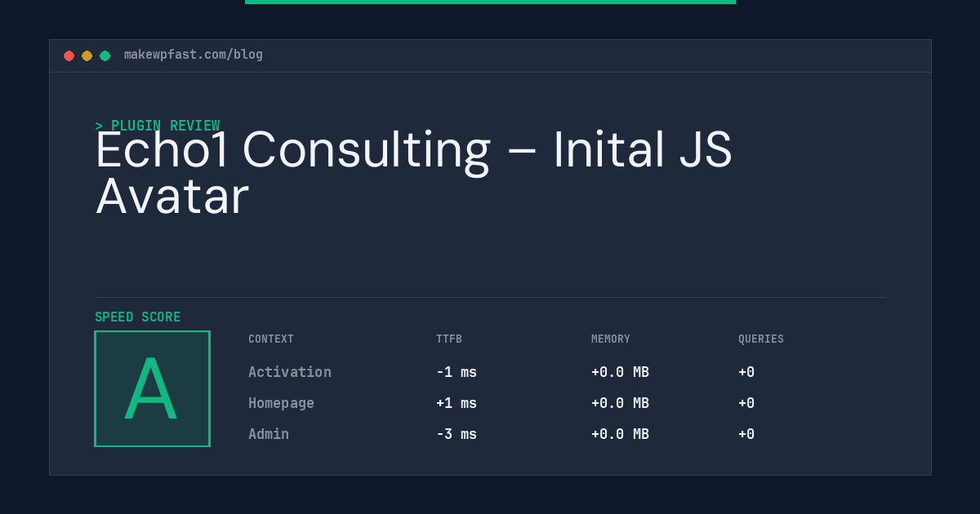Click the red window dot
Screen dimensions: 980x514
(x=69, y=55)
